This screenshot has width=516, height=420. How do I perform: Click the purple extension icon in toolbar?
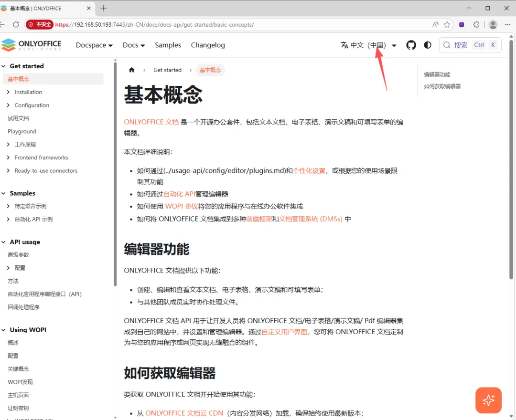(462, 25)
